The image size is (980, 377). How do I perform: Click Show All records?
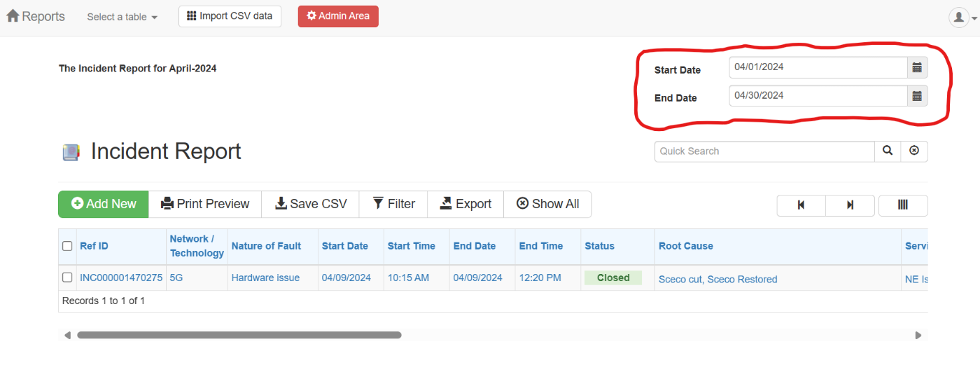(x=547, y=204)
